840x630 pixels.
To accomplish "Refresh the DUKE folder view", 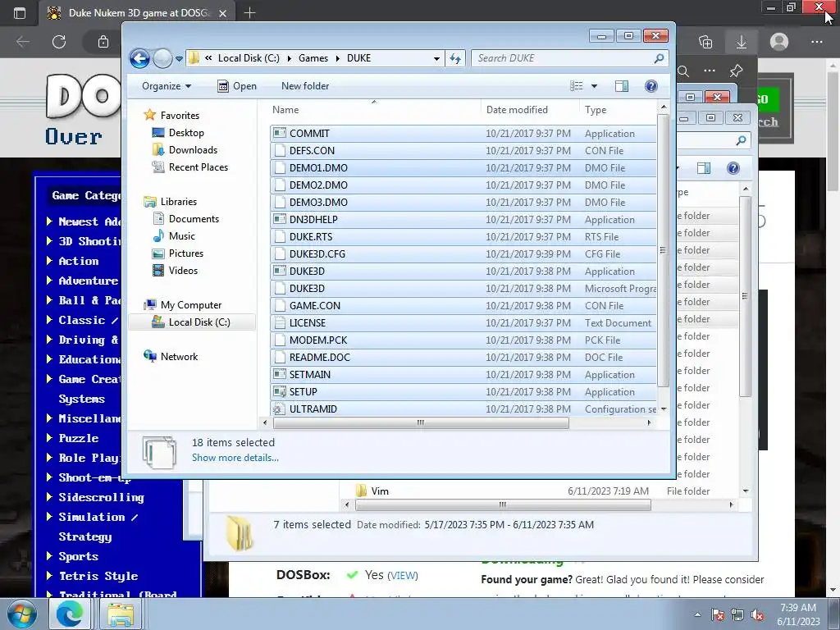I will [x=455, y=58].
